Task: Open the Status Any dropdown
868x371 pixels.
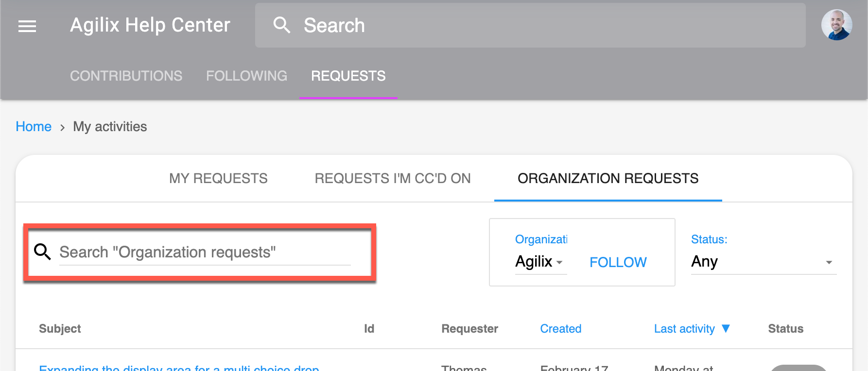Action: tap(764, 262)
